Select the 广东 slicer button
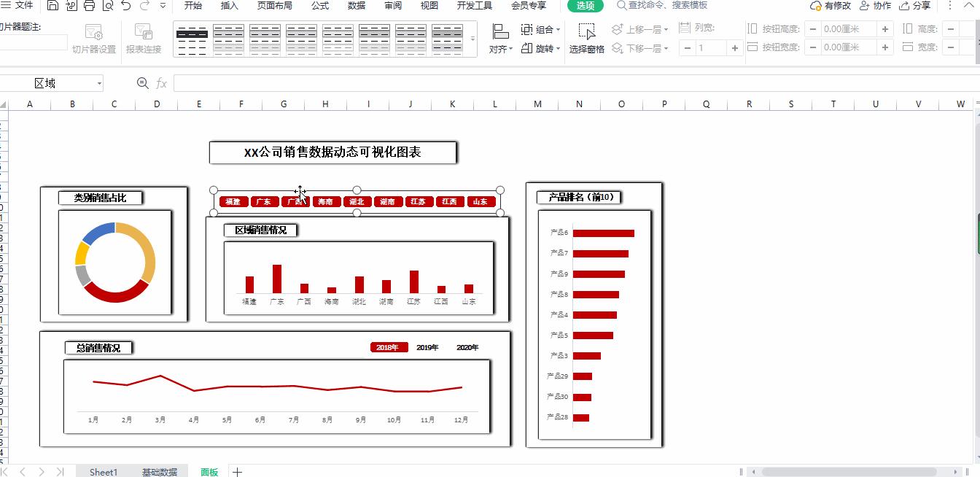This screenshot has width=980, height=477. click(x=264, y=201)
